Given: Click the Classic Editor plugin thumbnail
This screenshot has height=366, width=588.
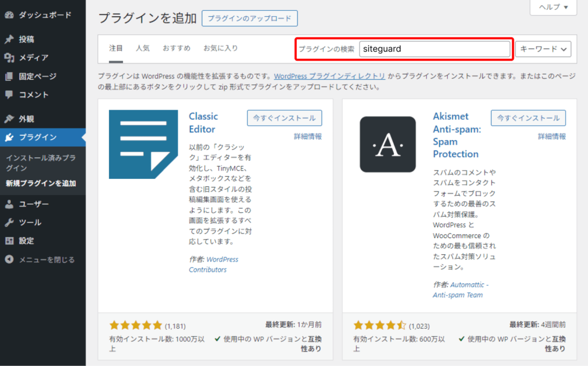Looking at the screenshot, I should (142, 144).
